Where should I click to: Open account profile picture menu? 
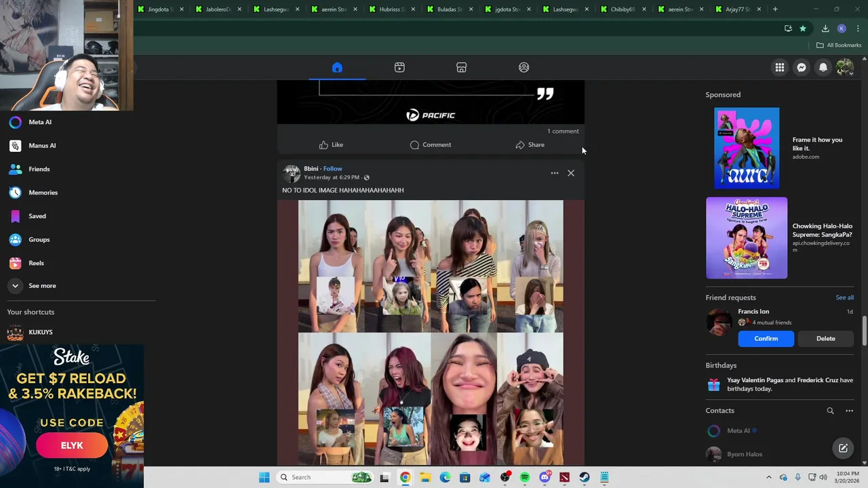point(845,67)
